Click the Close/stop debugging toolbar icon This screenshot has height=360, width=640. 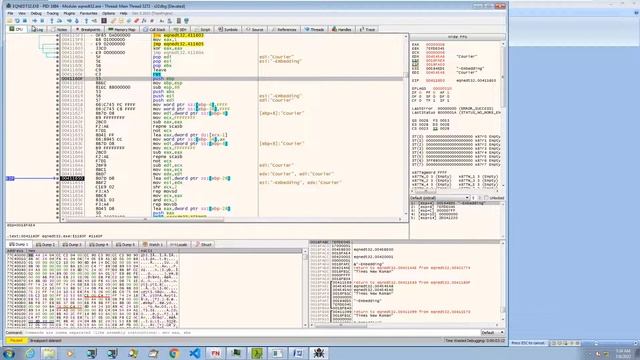point(25,20)
